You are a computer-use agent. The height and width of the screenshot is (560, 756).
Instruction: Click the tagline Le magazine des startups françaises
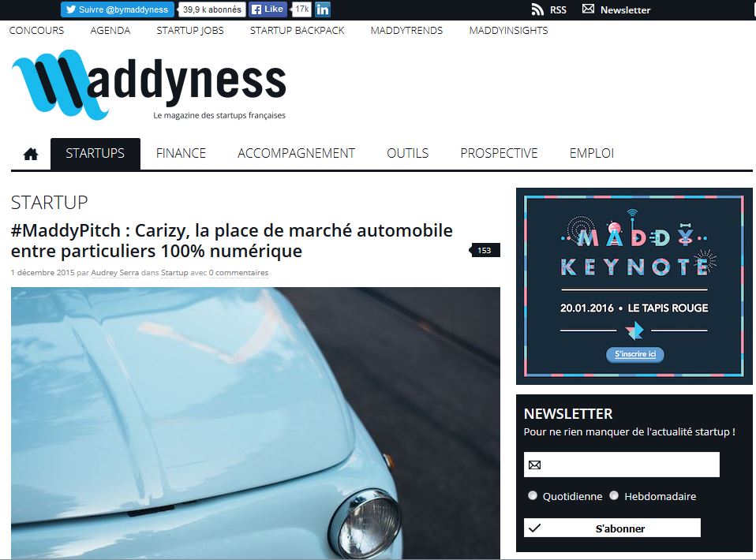[x=219, y=115]
